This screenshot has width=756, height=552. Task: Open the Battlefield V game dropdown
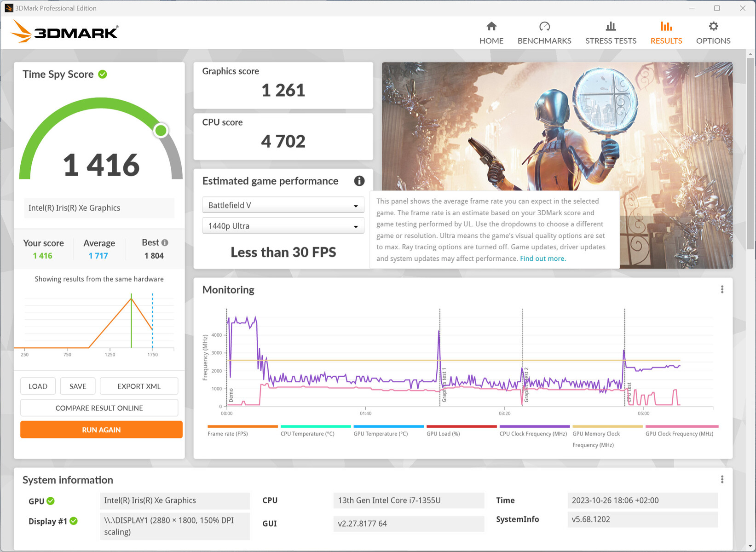283,205
